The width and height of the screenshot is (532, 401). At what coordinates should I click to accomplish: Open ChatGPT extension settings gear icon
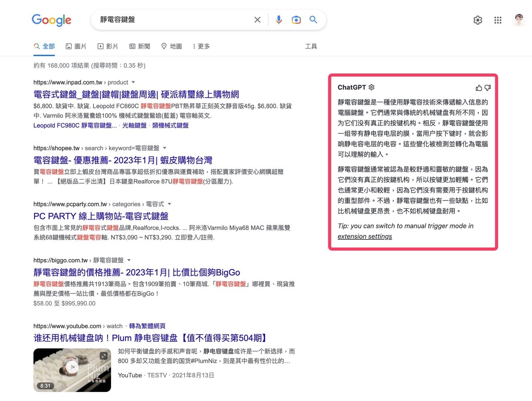[372, 87]
